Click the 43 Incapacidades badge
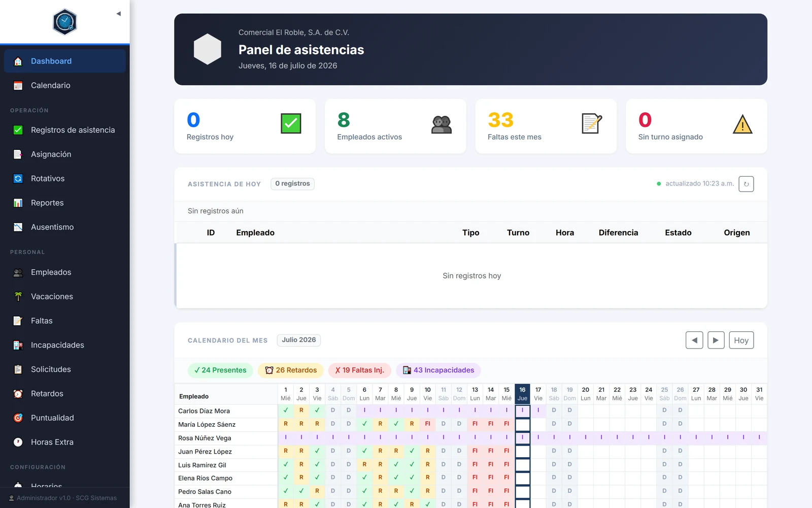 (x=438, y=370)
